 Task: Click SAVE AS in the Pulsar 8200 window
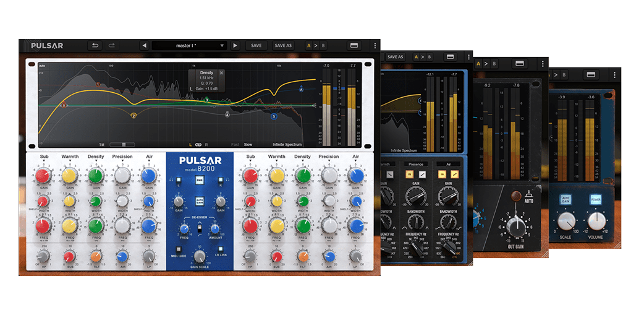point(282,46)
